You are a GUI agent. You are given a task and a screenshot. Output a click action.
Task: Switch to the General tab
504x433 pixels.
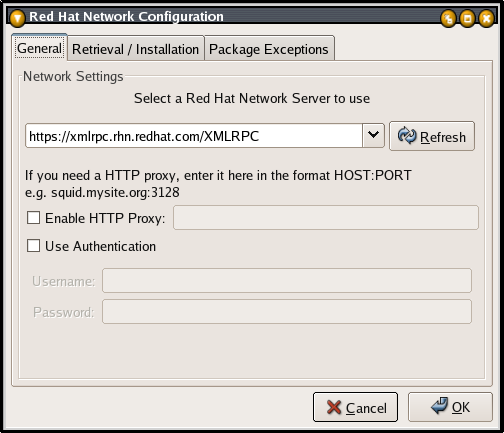tap(39, 48)
